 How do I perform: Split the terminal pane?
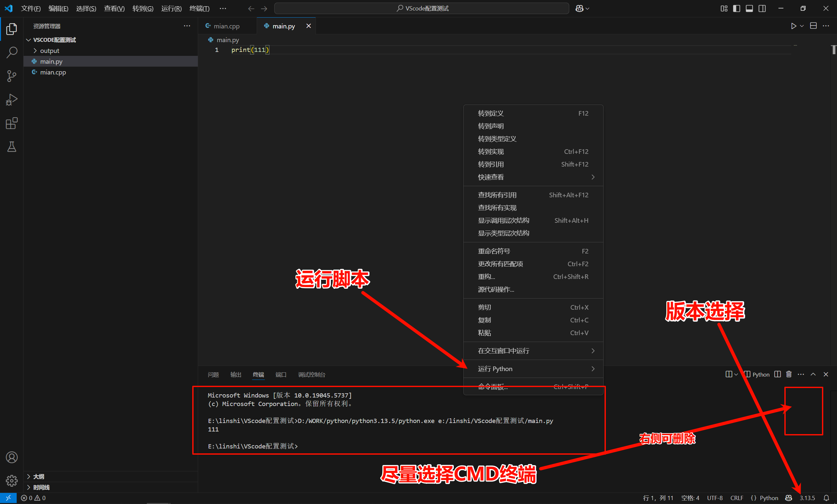coord(777,374)
